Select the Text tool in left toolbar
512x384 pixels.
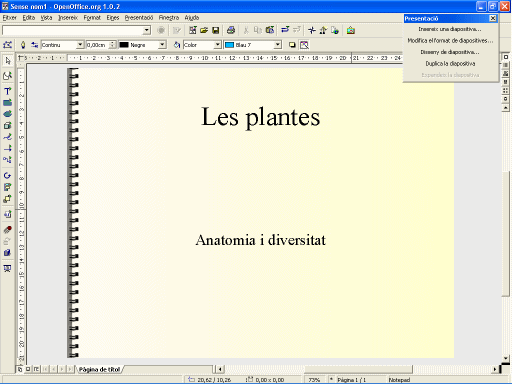point(7,91)
